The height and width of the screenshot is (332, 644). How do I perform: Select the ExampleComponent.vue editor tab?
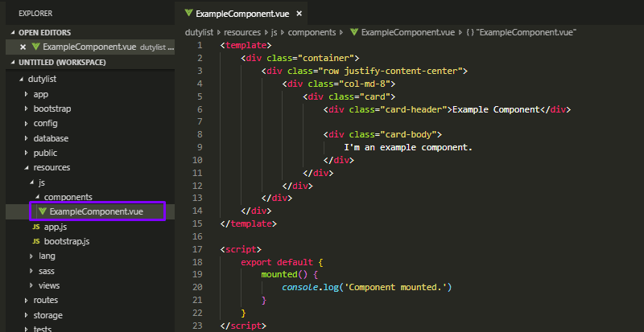tap(243, 14)
